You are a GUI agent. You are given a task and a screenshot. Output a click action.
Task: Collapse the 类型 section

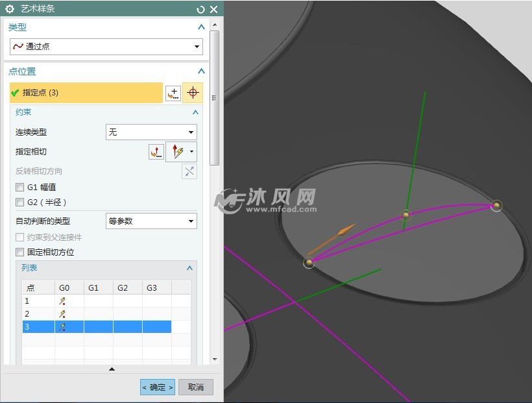coord(201,27)
